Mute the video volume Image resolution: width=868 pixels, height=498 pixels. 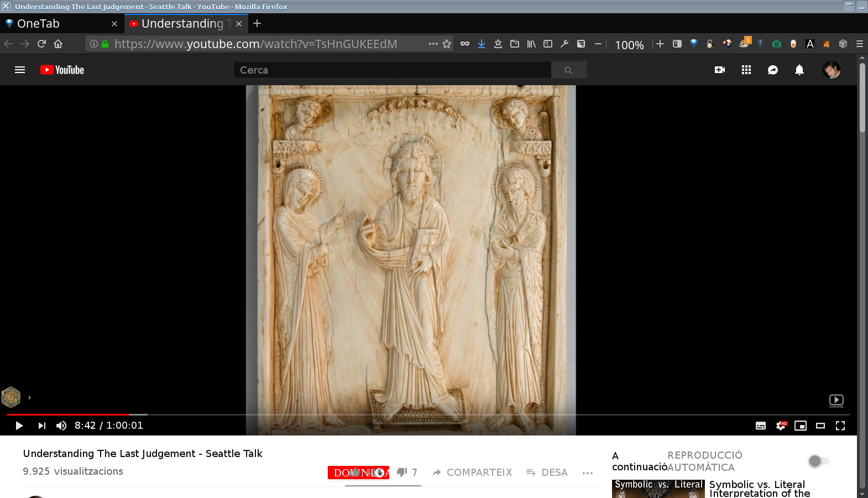[61, 426]
